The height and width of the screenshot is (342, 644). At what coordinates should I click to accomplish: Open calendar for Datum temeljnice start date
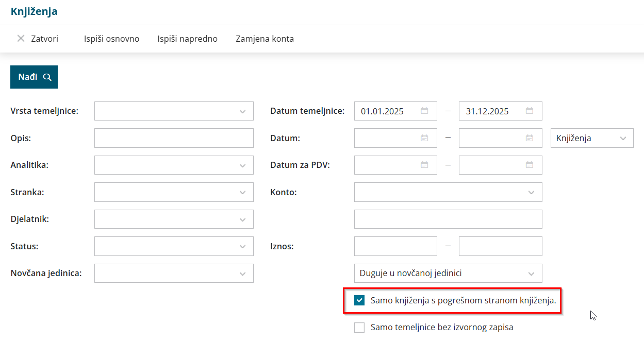pos(424,111)
